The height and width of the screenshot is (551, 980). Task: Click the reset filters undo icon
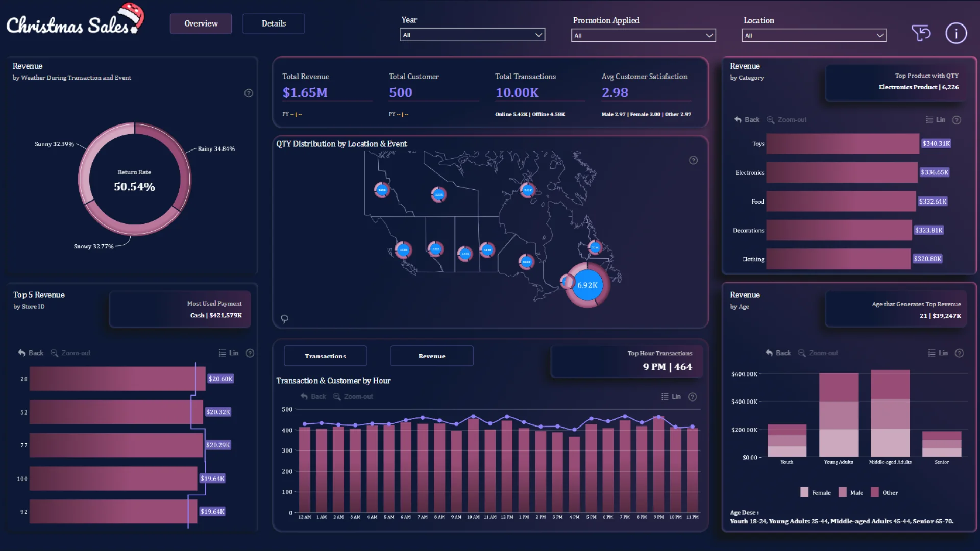[x=921, y=33]
